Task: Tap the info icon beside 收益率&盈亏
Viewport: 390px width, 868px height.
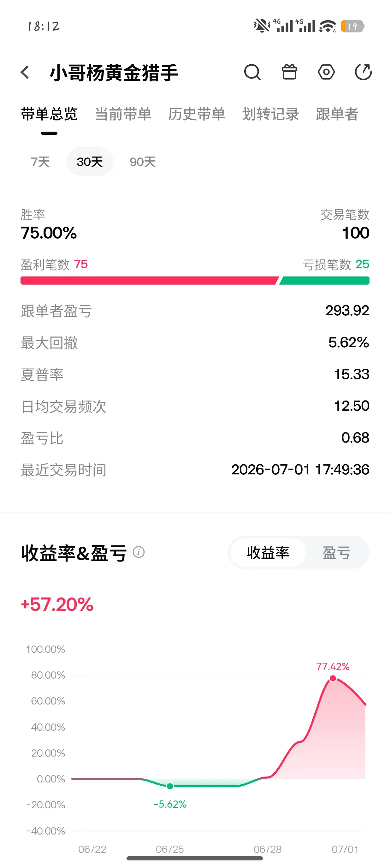Action: pos(139,552)
